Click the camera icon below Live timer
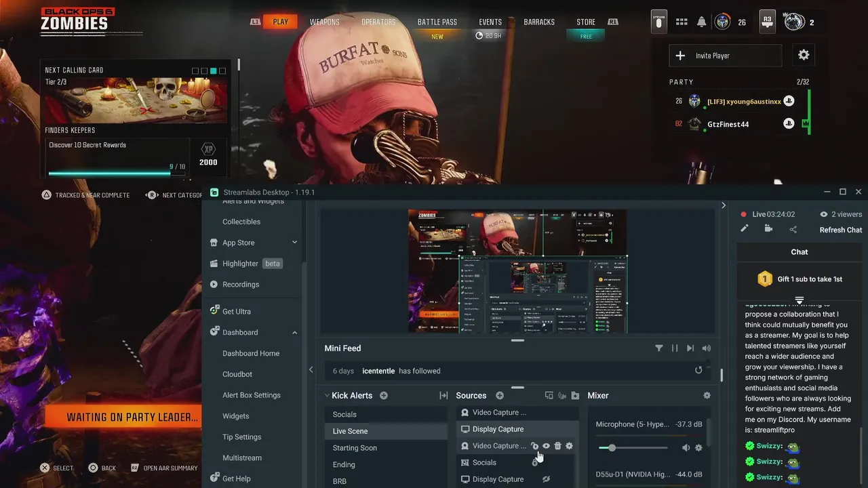The width and height of the screenshot is (868, 488). [768, 229]
